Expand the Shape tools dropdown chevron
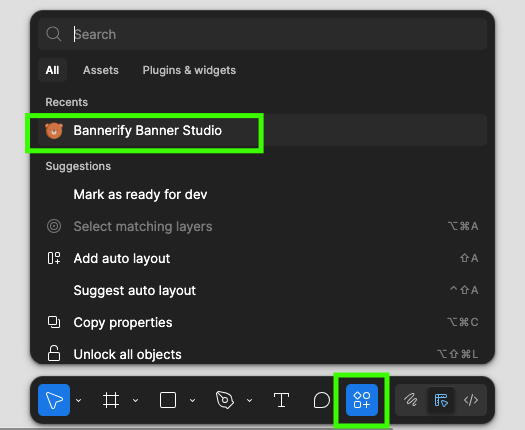The image size is (525, 430). click(x=193, y=400)
